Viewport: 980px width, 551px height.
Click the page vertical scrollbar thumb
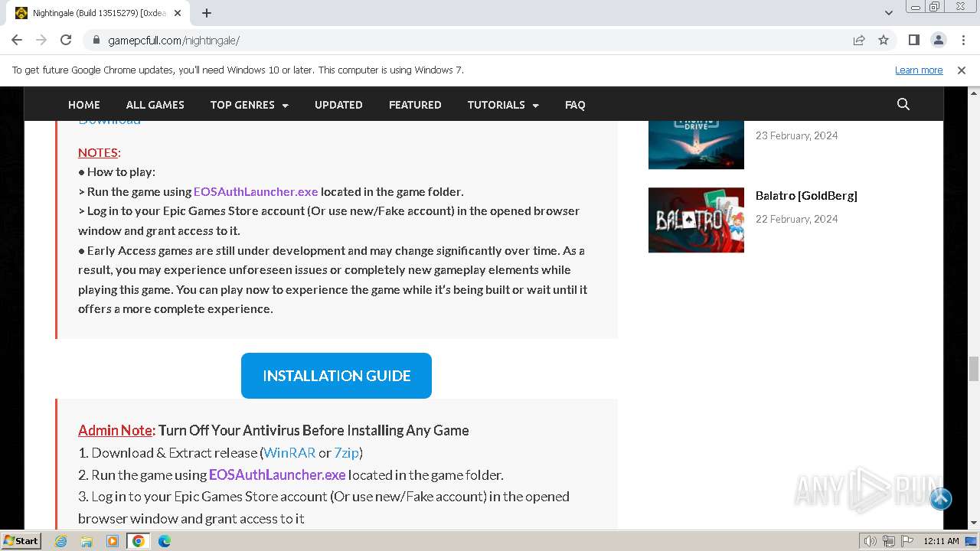pyautogui.click(x=974, y=368)
